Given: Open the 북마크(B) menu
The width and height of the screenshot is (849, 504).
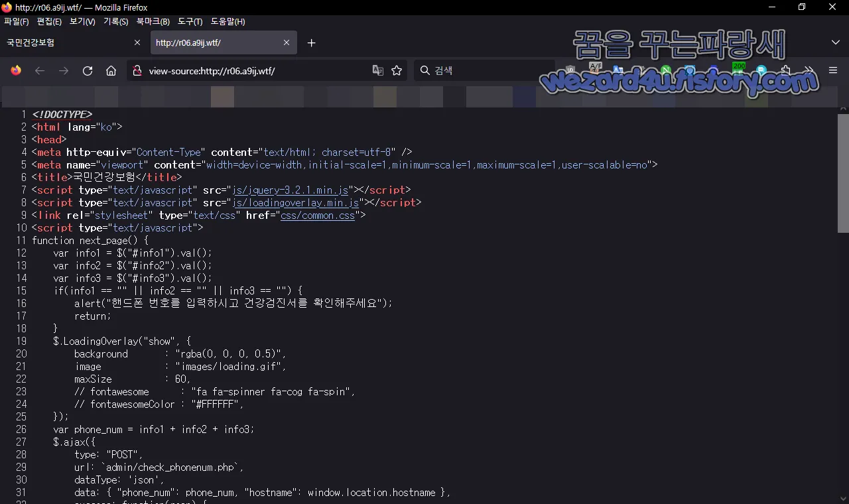Looking at the screenshot, I should (153, 22).
